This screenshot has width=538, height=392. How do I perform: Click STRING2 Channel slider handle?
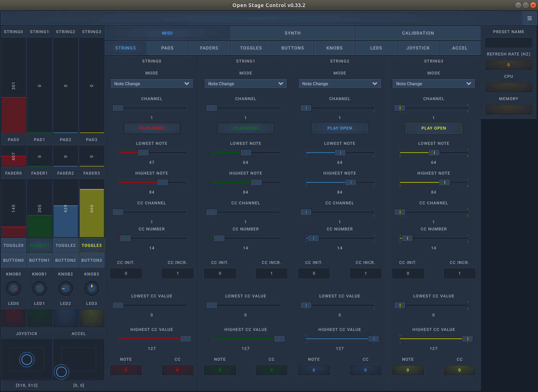point(306,108)
